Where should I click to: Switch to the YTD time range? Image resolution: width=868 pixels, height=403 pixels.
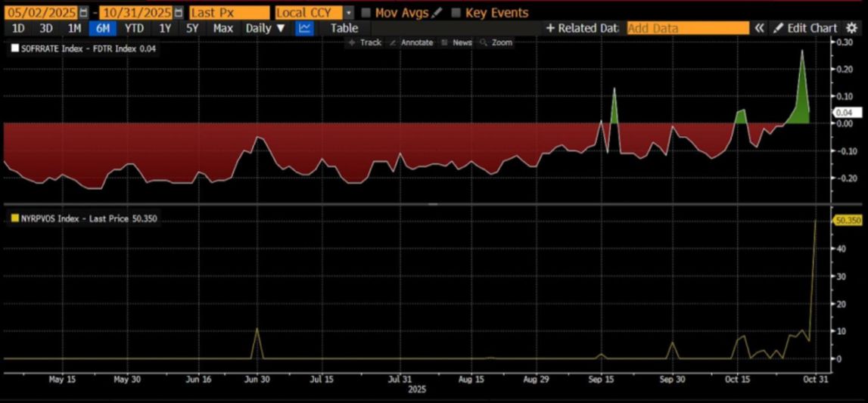click(x=135, y=28)
